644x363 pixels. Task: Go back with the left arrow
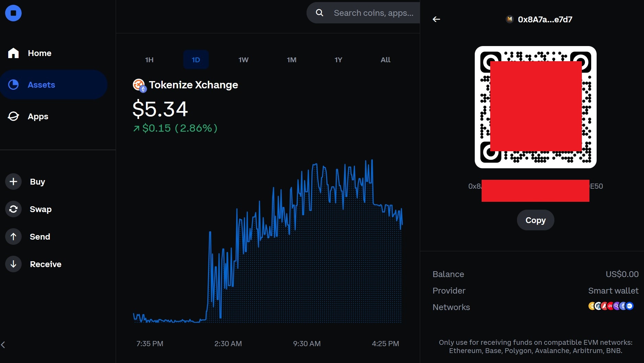436,19
